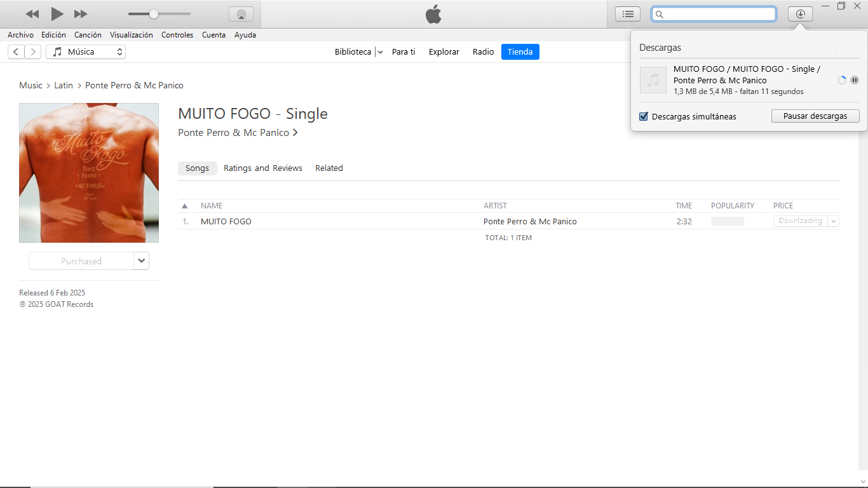Screen dimensions: 868x488
Task: Pause the MUITO FOGO download item
Action: click(x=855, y=80)
